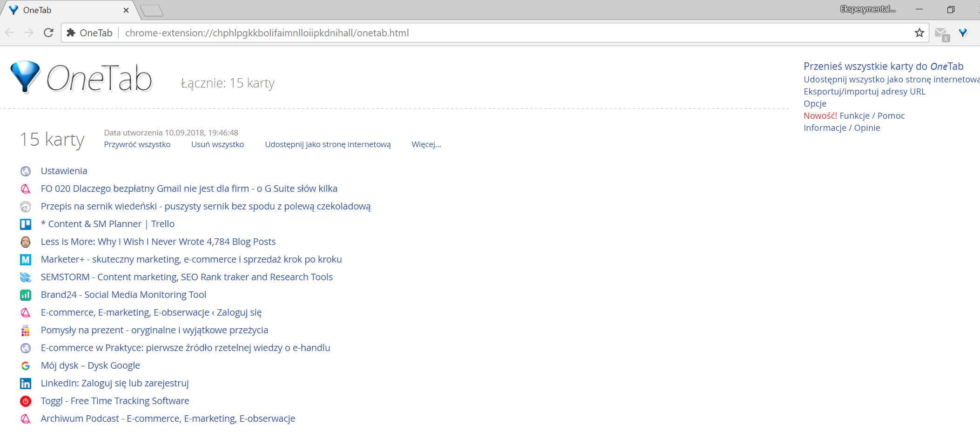Minimize the browser window
Screen dimensions: 980x432
click(x=919, y=9)
